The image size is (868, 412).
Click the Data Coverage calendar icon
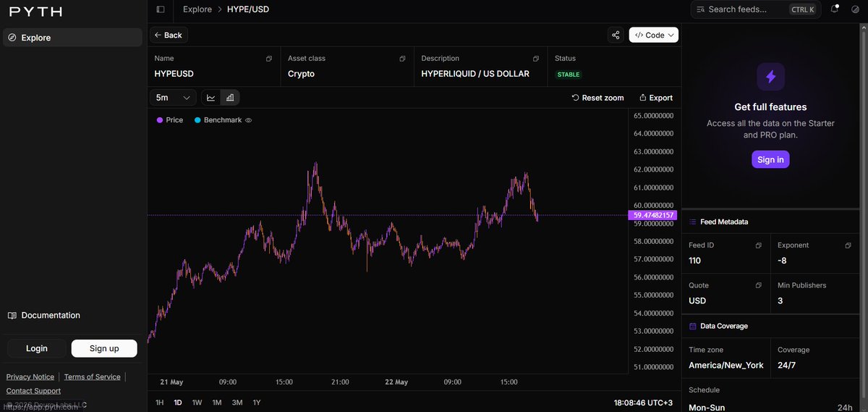693,326
